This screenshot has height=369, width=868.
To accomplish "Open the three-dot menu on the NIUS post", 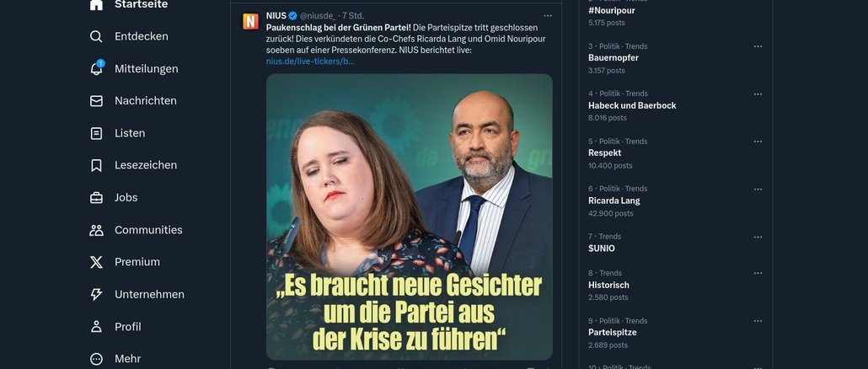I will (x=548, y=15).
